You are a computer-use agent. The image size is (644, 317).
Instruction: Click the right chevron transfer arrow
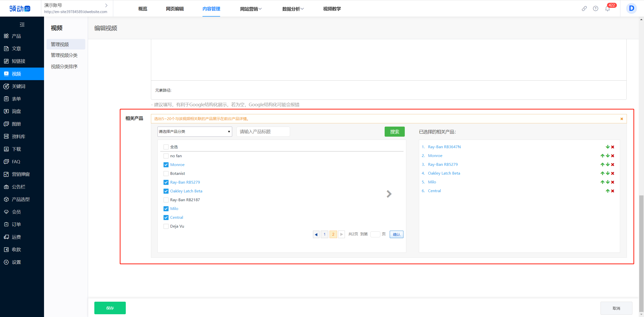[389, 194]
